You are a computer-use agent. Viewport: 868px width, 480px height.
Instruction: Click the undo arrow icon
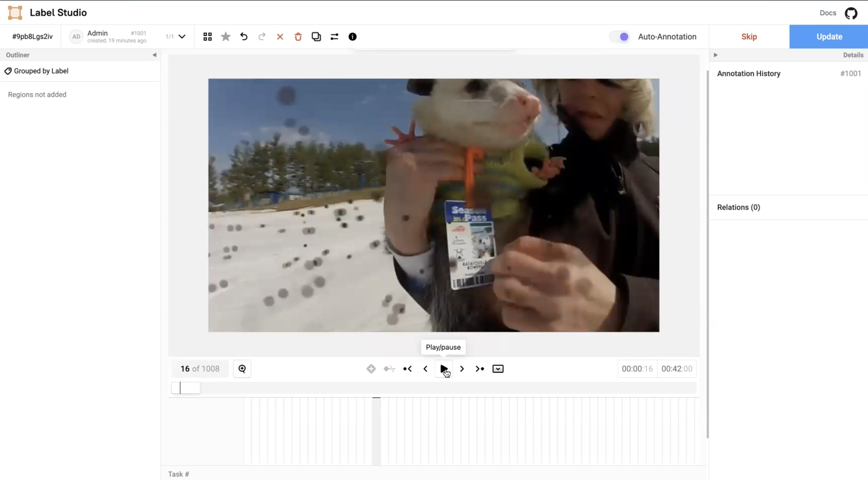[244, 37]
